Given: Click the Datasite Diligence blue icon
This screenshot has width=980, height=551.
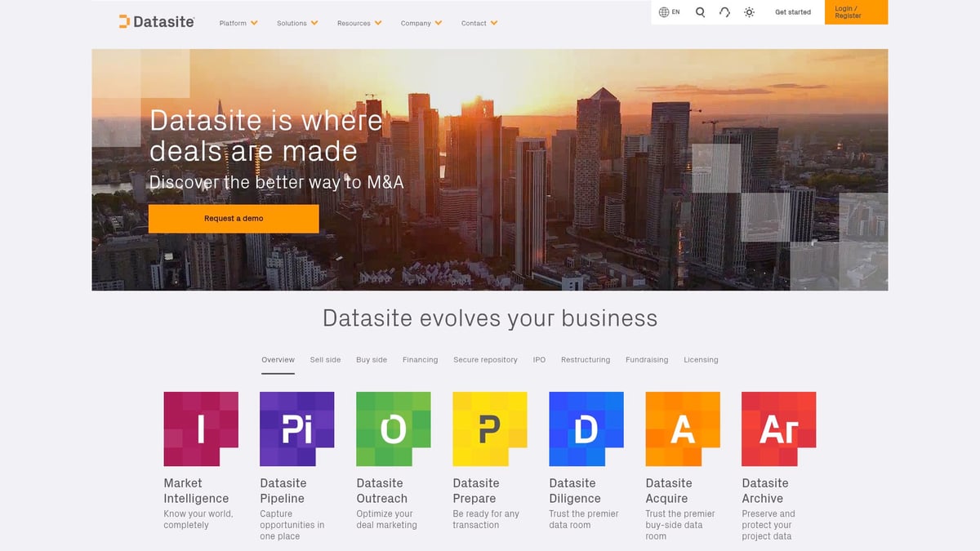Looking at the screenshot, I should pos(586,425).
